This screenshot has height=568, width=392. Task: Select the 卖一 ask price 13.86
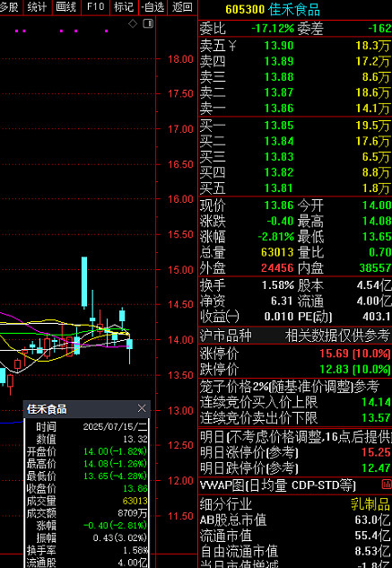click(279, 109)
